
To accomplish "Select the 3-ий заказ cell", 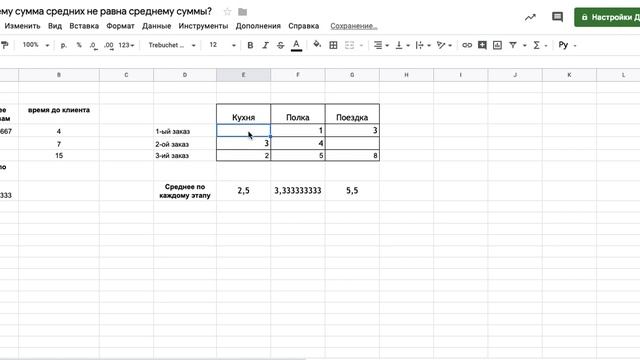I will click(x=185, y=156).
